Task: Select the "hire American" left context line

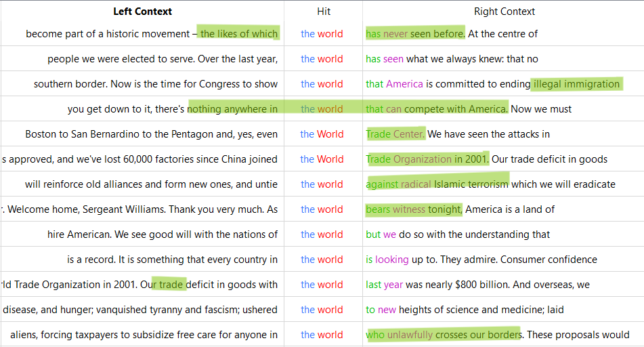Action: (163, 234)
